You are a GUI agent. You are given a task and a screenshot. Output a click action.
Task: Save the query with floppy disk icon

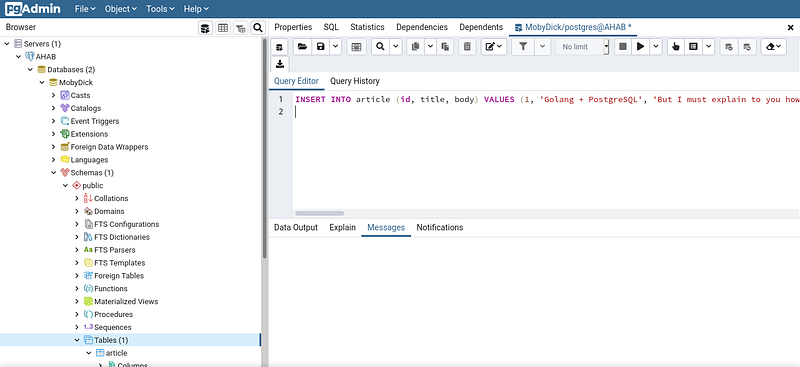tap(320, 46)
